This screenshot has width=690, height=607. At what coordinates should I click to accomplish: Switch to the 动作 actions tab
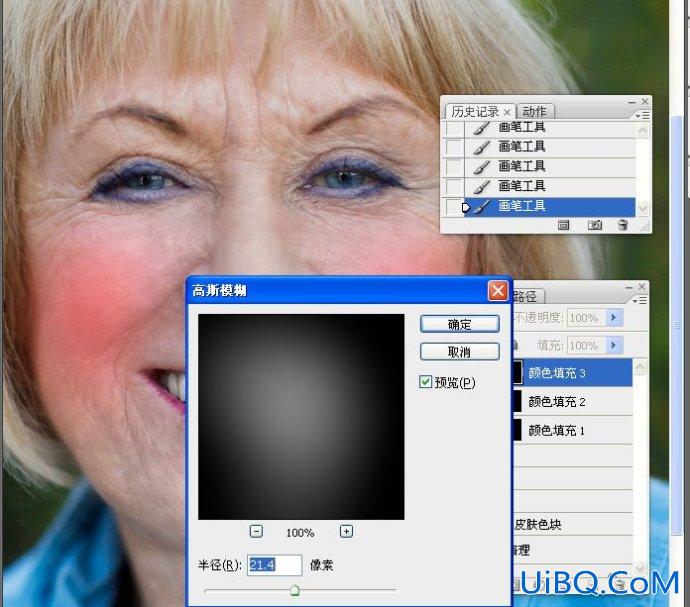click(x=534, y=111)
